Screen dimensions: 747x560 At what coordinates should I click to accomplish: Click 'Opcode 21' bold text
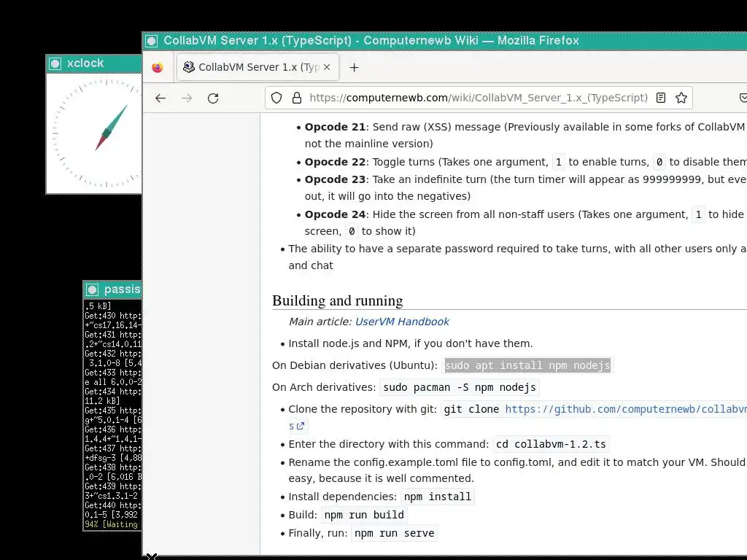tap(335, 127)
